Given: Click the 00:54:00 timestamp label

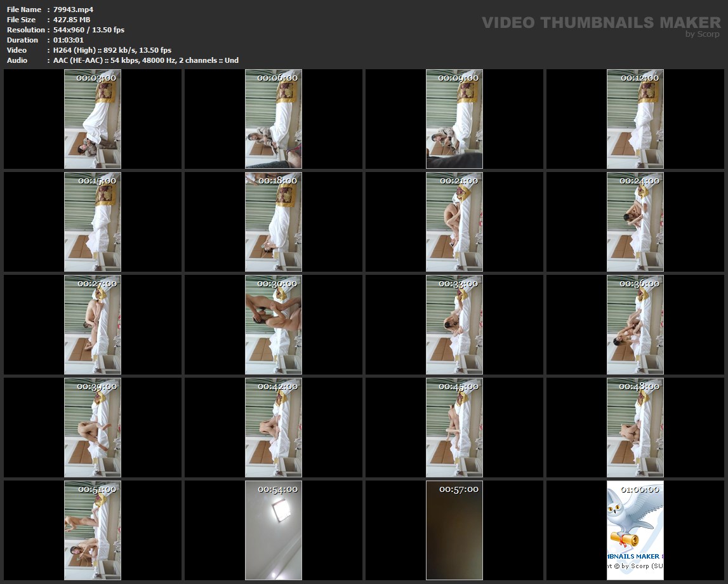Looking at the screenshot, I should [x=277, y=489].
